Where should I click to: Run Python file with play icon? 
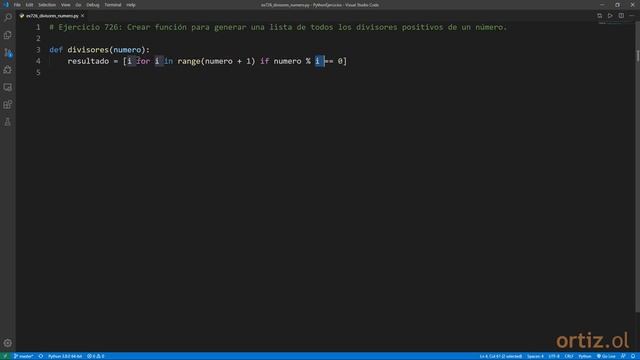[610, 16]
